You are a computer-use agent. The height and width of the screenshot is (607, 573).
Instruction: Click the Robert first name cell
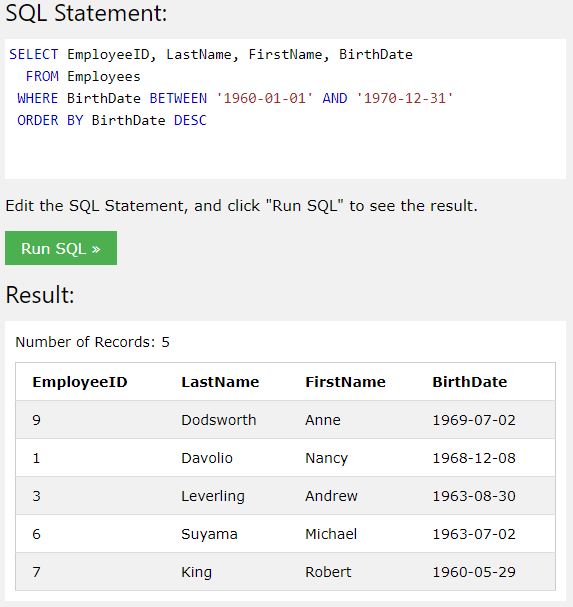[328, 572]
